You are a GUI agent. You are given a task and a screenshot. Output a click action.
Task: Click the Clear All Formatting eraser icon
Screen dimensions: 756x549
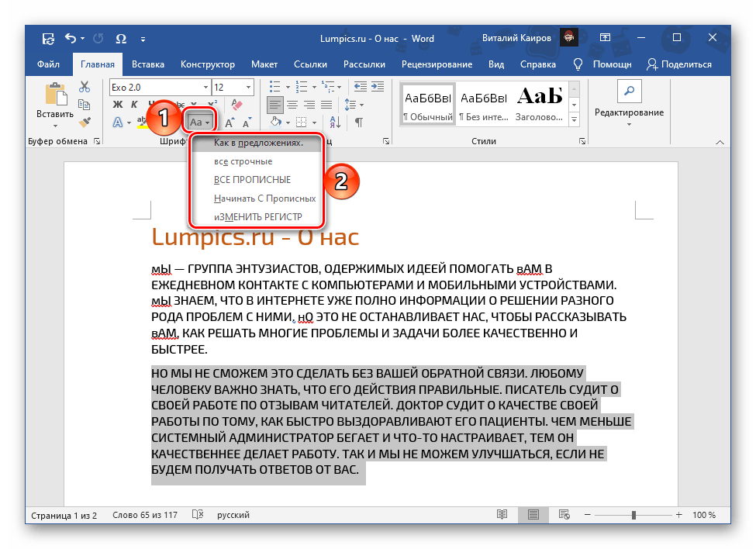coord(234,103)
